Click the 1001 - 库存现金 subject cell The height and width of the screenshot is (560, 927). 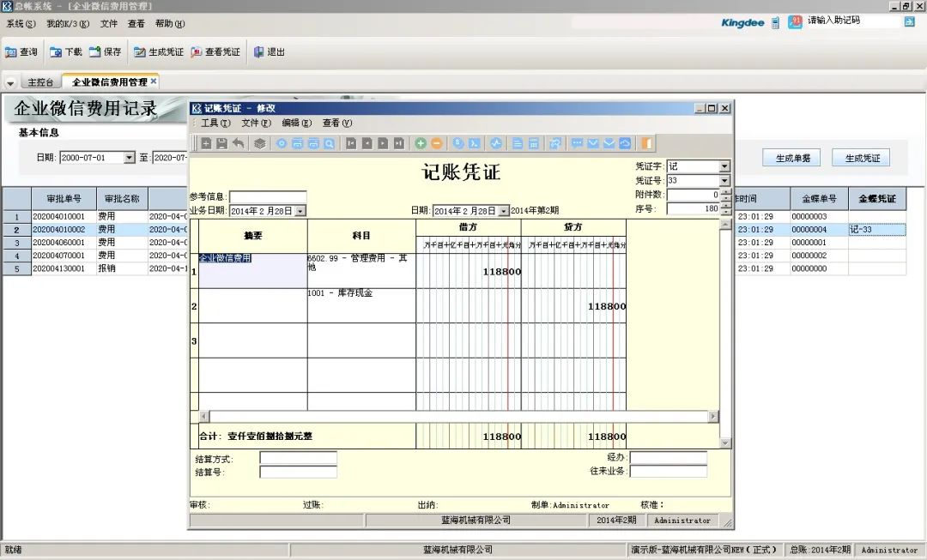click(x=361, y=306)
